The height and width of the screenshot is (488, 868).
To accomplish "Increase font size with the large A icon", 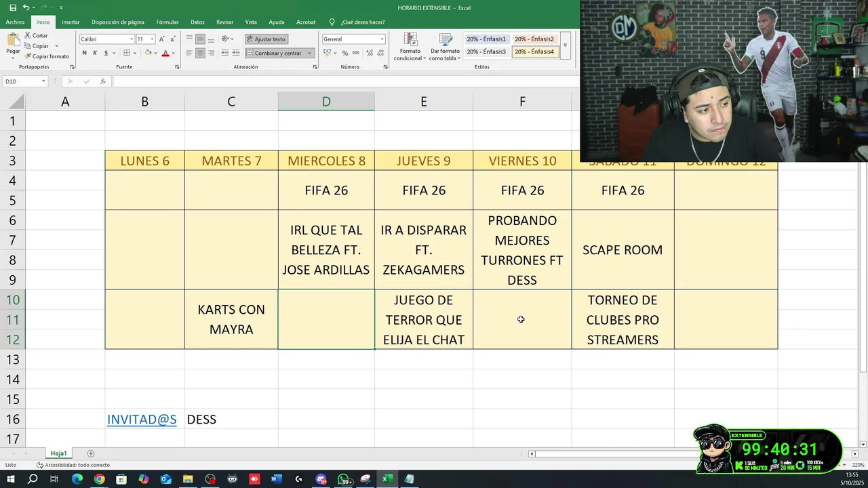I will click(x=162, y=39).
